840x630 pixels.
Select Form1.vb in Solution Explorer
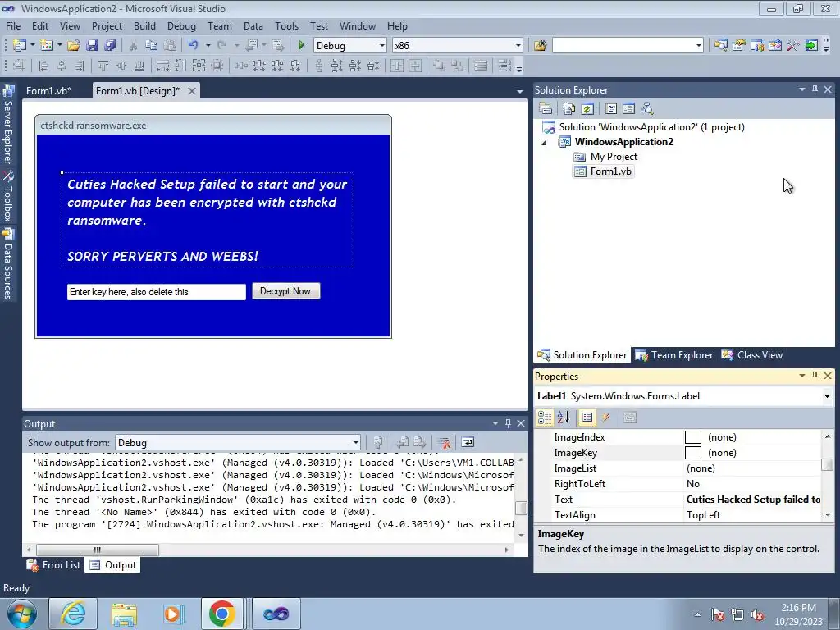pos(603,171)
